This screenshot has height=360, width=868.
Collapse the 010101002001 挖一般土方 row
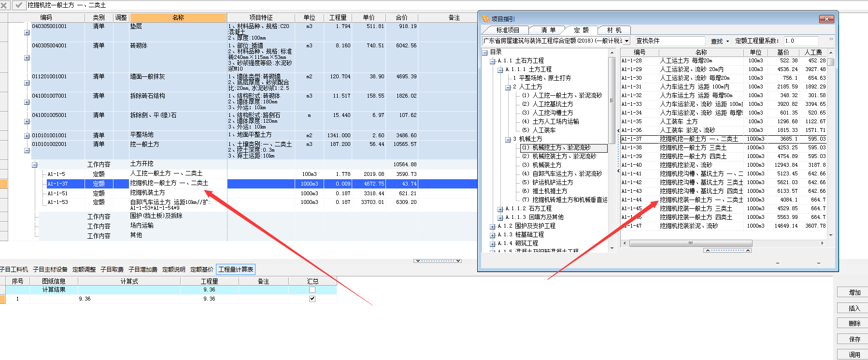point(27,150)
